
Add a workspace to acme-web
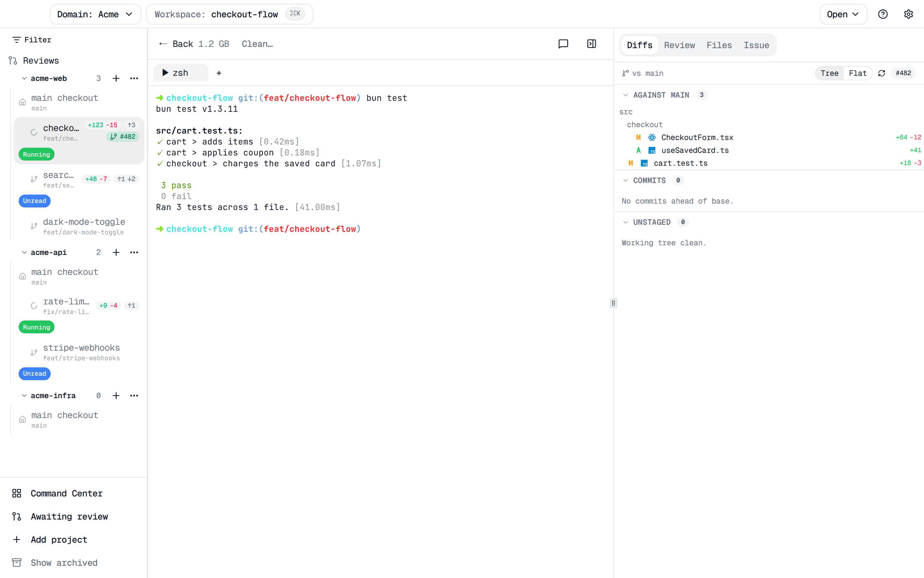coord(116,78)
